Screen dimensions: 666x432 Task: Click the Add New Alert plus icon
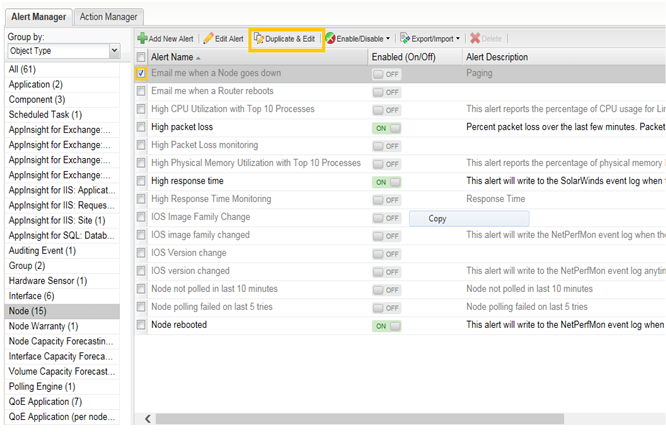[141, 39]
